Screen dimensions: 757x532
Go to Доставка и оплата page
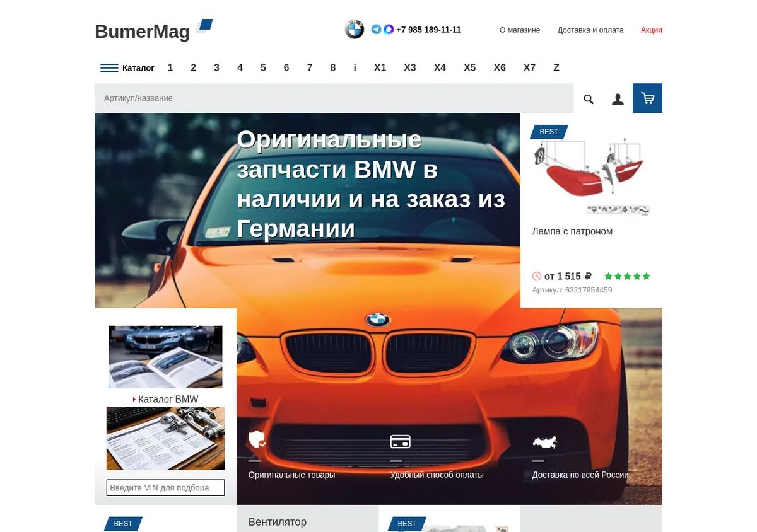tap(590, 30)
